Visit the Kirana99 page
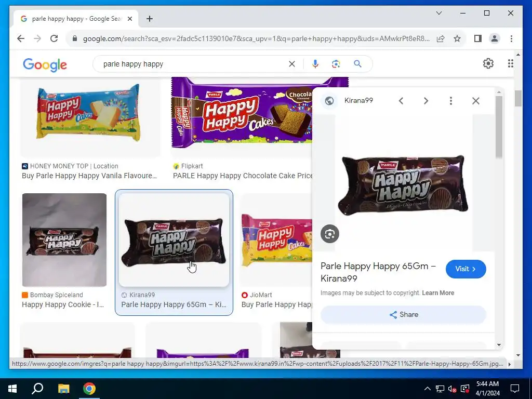The height and width of the screenshot is (399, 532). pos(466,269)
